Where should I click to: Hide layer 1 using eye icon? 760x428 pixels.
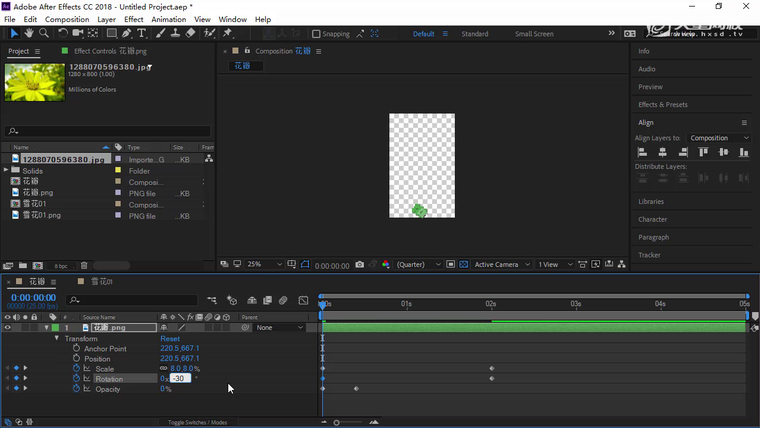(8, 328)
